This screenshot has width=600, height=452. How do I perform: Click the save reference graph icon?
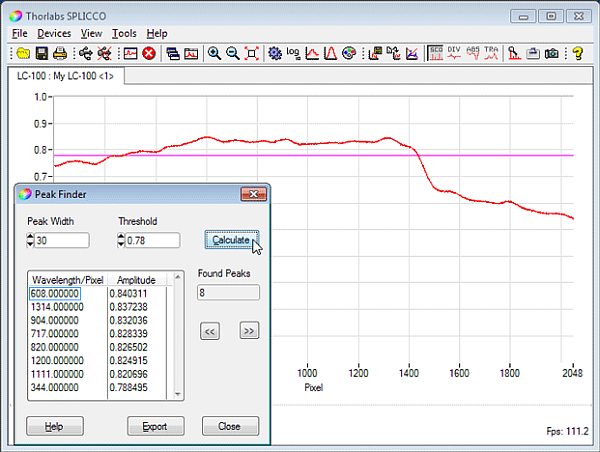pyautogui.click(x=375, y=53)
